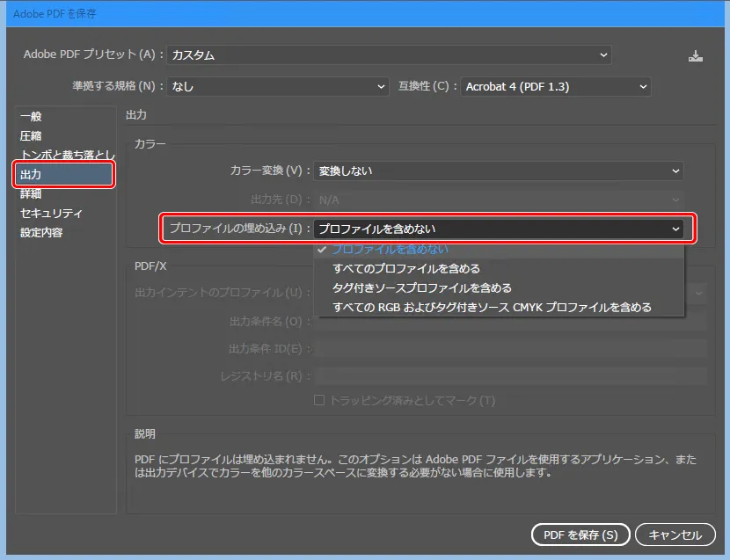The width and height of the screenshot is (730, 560).
Task: Save the current PDF preset settings
Action: point(695,55)
